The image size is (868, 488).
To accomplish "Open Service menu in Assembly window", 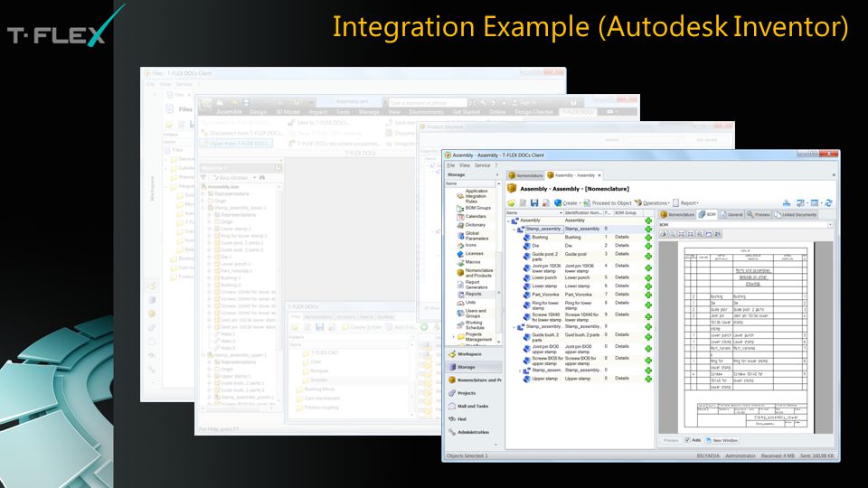I will (482, 165).
